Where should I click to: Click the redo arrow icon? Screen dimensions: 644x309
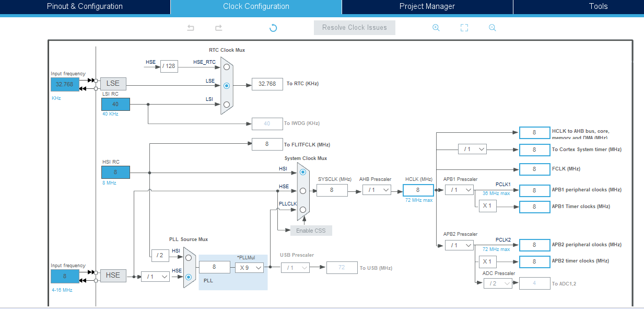[x=219, y=28]
